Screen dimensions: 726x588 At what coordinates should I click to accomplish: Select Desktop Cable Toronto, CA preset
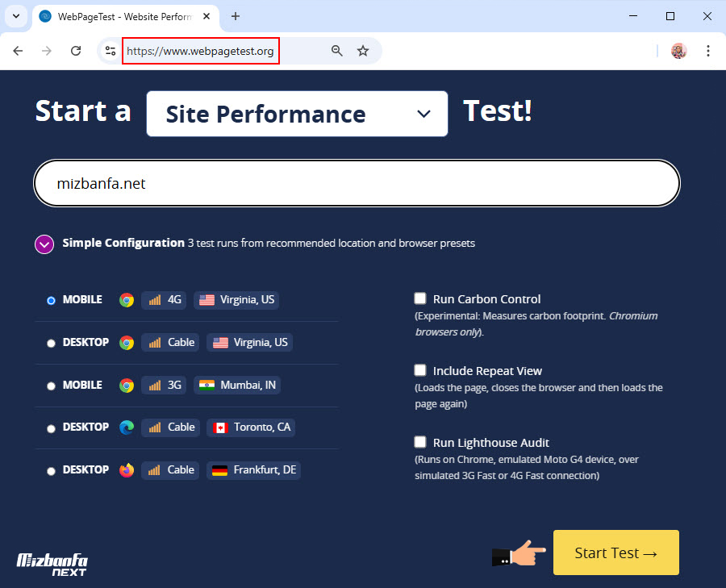pyautogui.click(x=51, y=428)
